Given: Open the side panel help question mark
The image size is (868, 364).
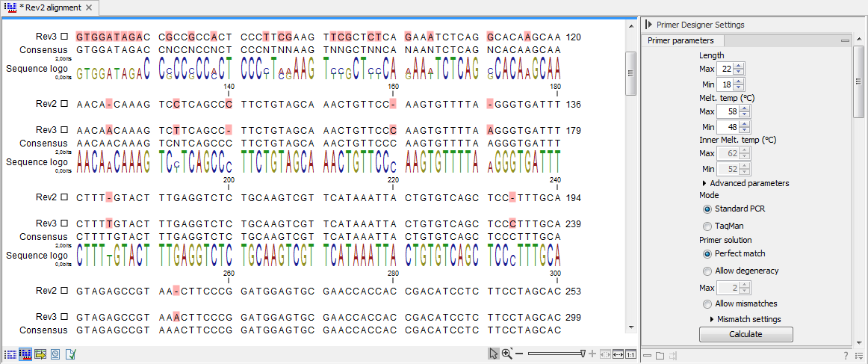Looking at the screenshot, I should [846, 356].
